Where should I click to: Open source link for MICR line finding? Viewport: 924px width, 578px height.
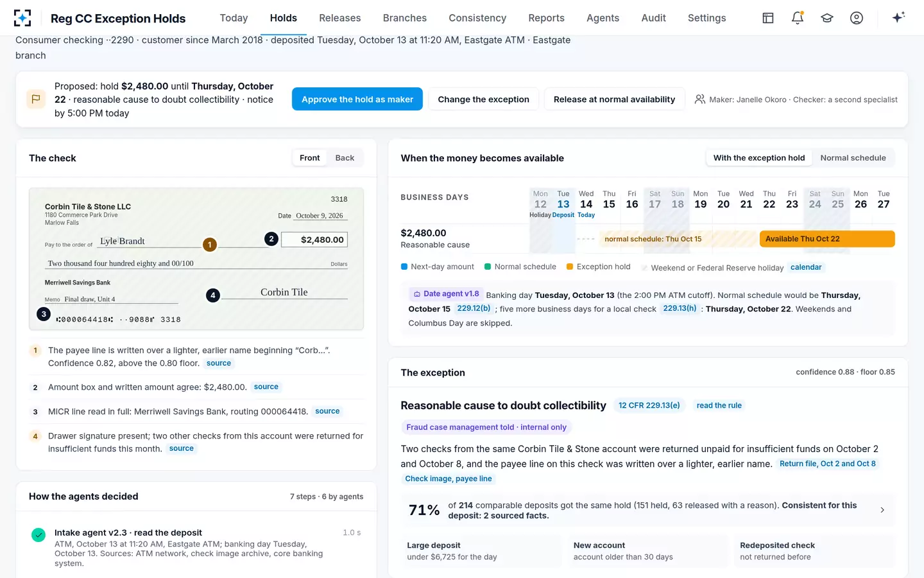tap(327, 411)
